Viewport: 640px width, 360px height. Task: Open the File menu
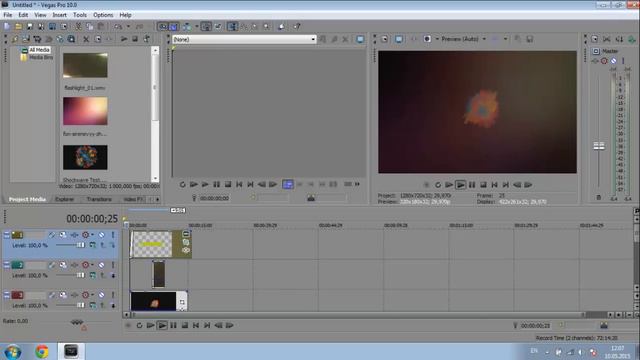click(8, 15)
